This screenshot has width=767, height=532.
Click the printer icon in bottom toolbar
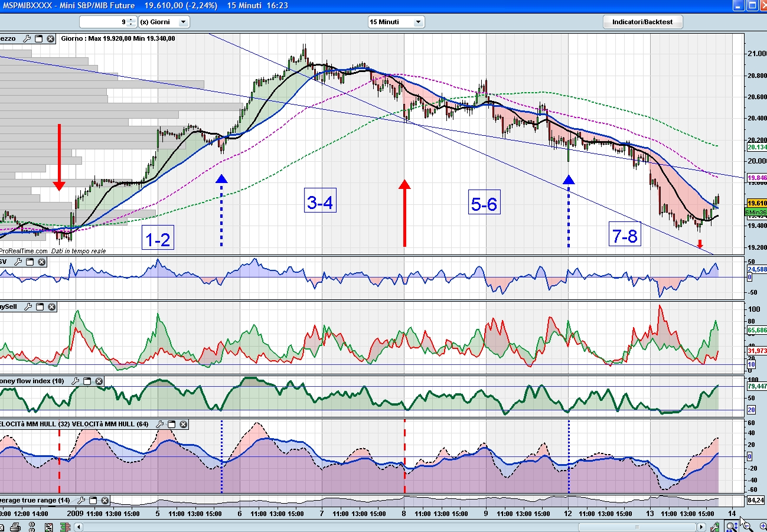16,527
